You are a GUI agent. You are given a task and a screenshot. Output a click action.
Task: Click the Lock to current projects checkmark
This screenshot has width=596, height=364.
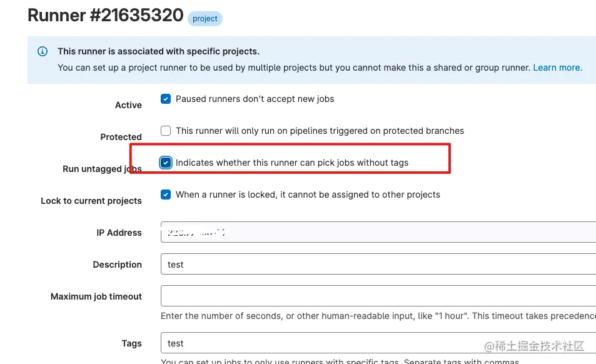coord(166,195)
